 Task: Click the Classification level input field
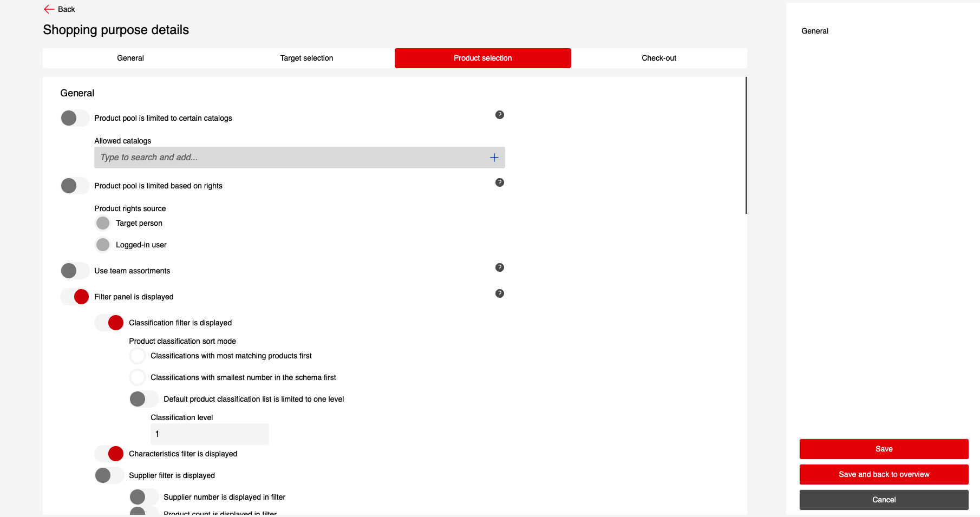210,434
